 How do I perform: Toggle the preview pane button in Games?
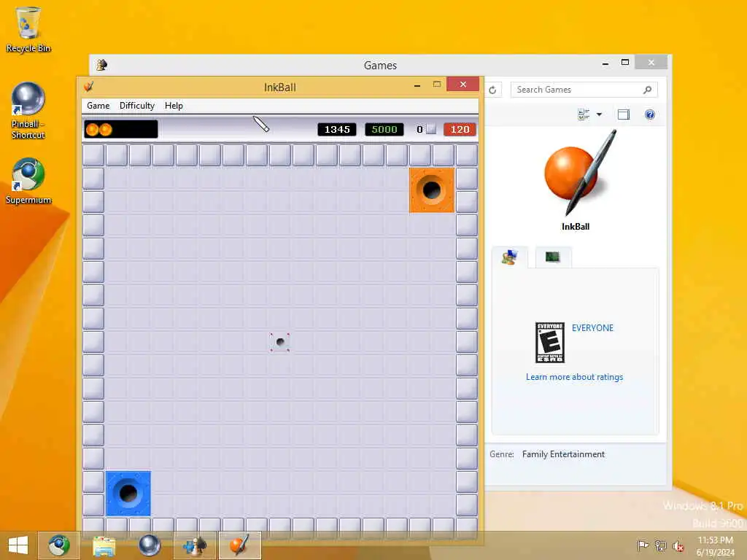point(624,114)
